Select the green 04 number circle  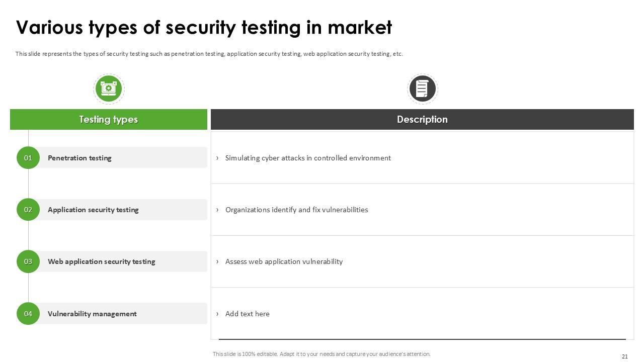pyautogui.click(x=28, y=314)
